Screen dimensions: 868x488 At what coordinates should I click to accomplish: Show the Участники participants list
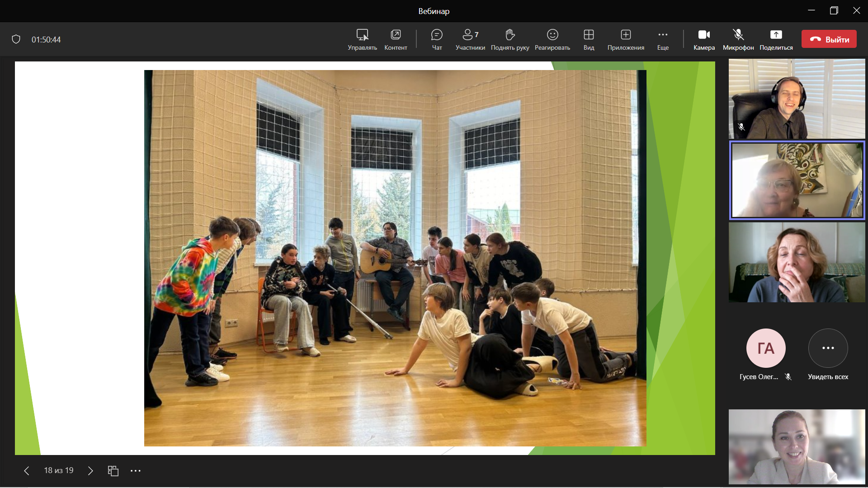(470, 39)
